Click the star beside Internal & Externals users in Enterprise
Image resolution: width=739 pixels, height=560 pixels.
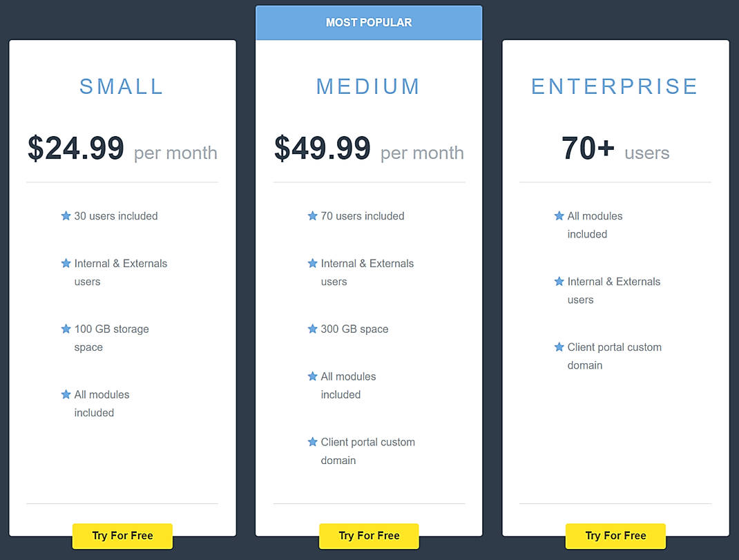pyautogui.click(x=558, y=282)
